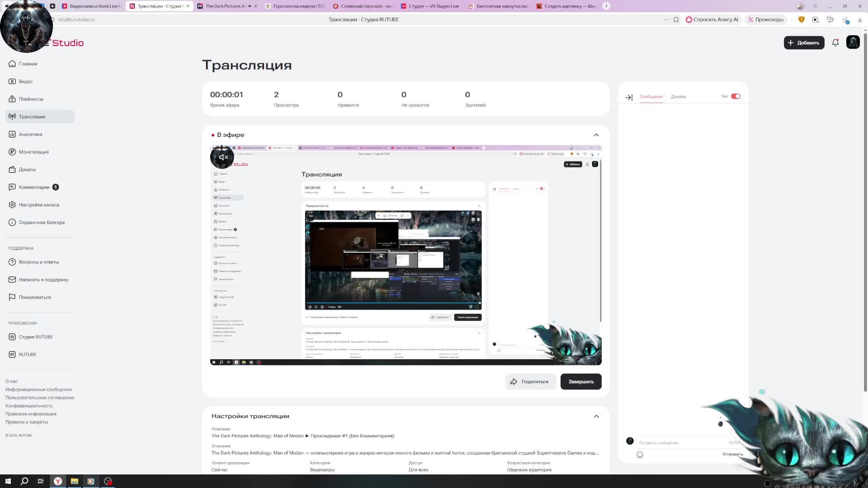Click the Поделиться button
This screenshot has width=868, height=488.
(x=530, y=382)
